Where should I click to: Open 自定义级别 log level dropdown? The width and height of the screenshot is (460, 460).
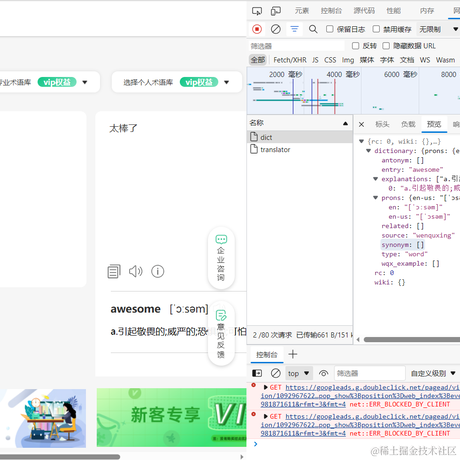(x=433, y=373)
